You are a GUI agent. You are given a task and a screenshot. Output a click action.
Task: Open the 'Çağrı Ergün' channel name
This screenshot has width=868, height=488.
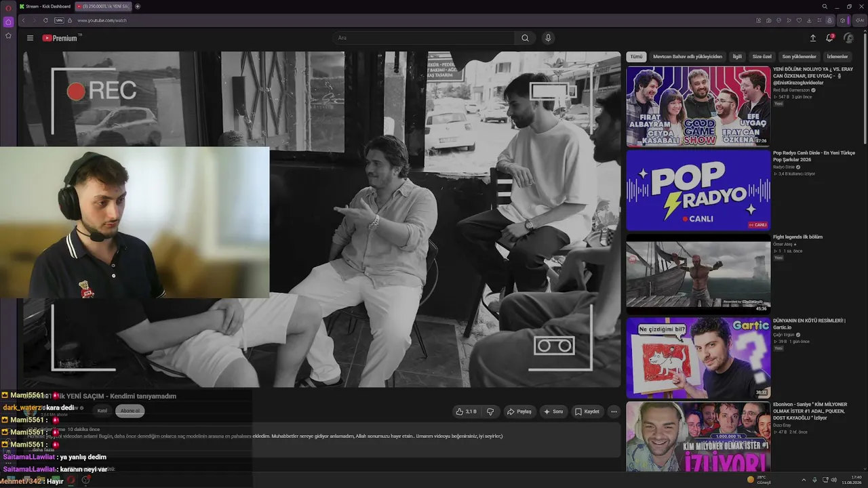pyautogui.click(x=783, y=335)
